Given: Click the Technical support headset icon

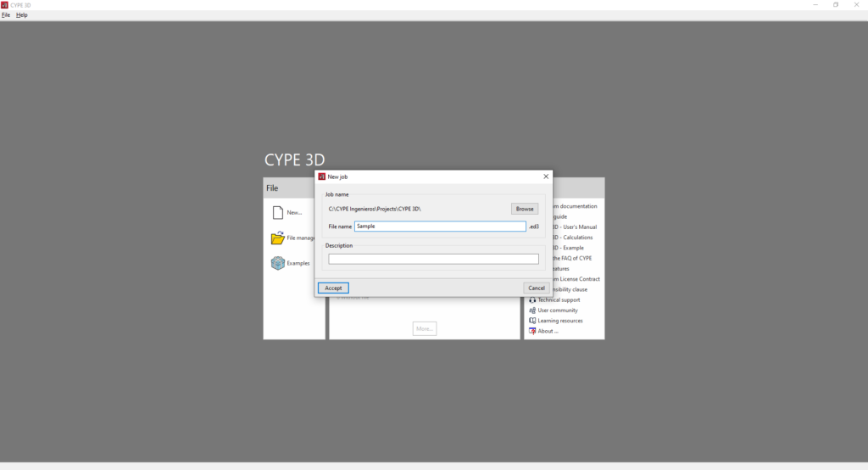Looking at the screenshot, I should (x=532, y=299).
